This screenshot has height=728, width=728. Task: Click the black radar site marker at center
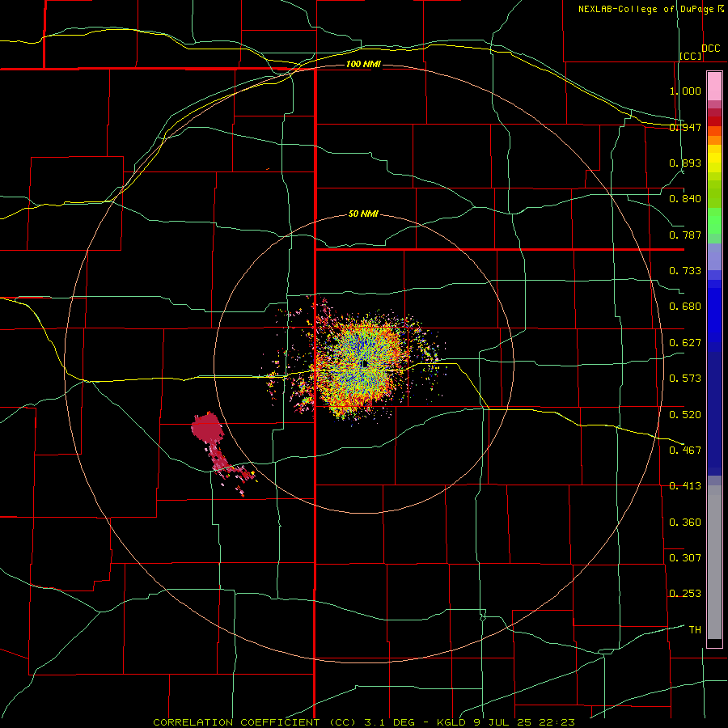coord(365,363)
